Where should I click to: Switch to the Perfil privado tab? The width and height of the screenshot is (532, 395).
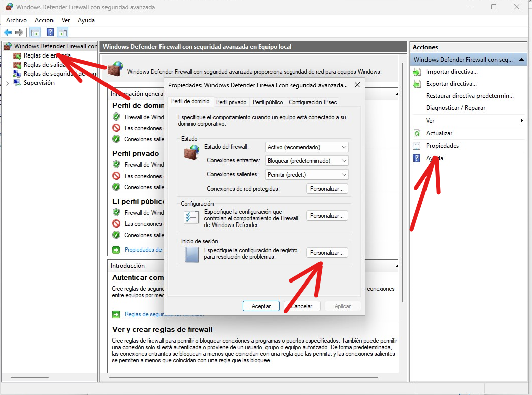tap(231, 102)
